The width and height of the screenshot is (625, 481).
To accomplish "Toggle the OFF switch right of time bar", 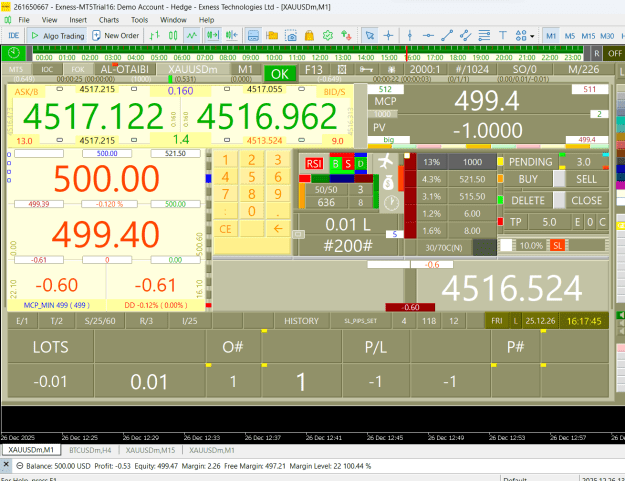I will [x=615, y=53].
